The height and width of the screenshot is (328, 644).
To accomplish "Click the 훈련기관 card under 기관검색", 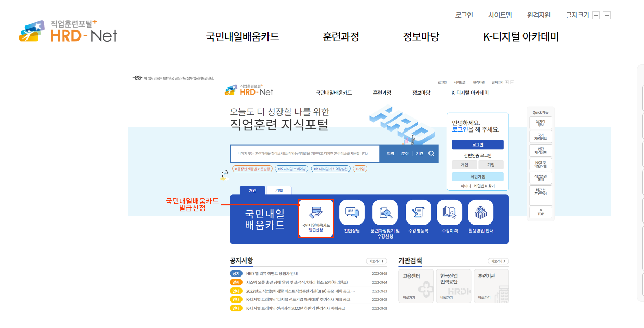I will (x=491, y=286).
